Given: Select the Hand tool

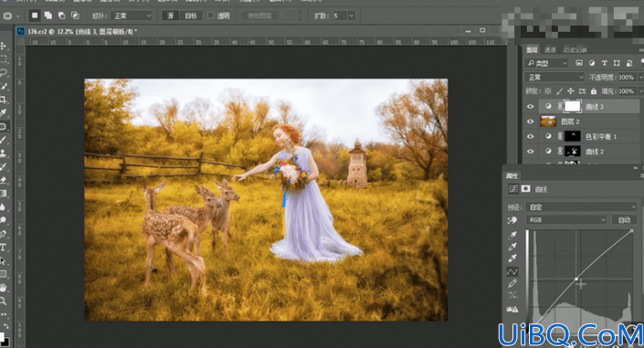Looking at the screenshot, I should tap(4, 287).
